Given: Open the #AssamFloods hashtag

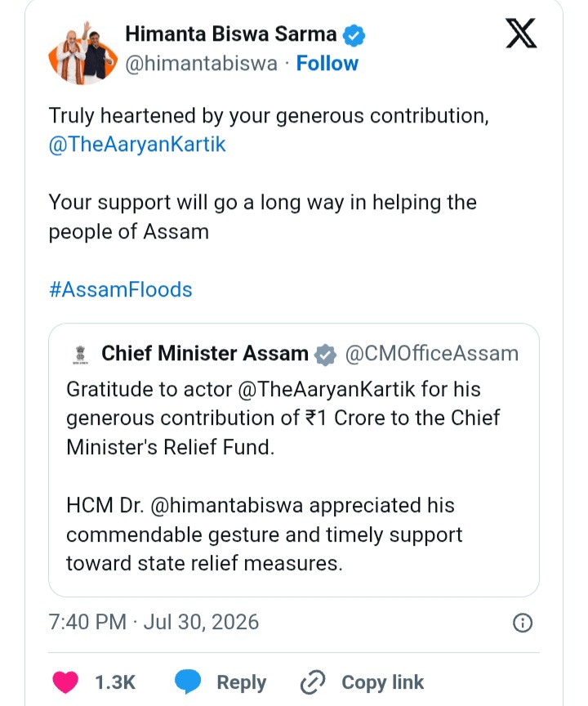Looking at the screenshot, I should coord(121,289).
